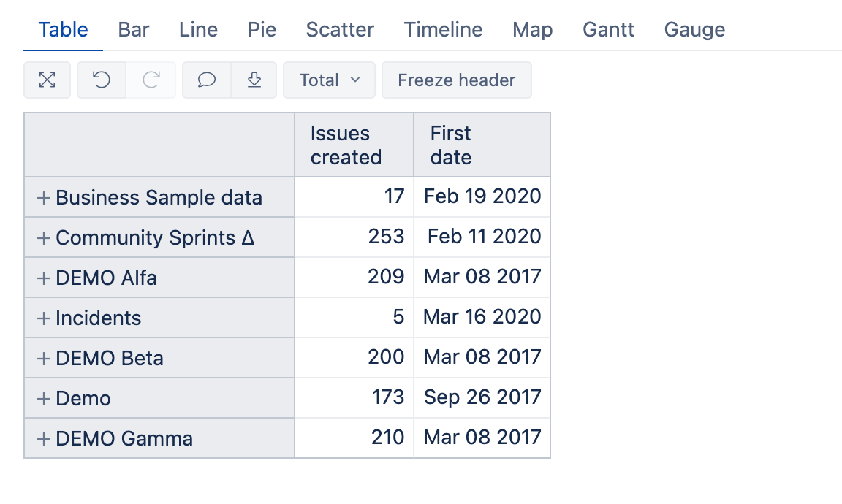Click the fullscreen expand arrows icon
The height and width of the screenshot is (504, 842).
(x=48, y=80)
